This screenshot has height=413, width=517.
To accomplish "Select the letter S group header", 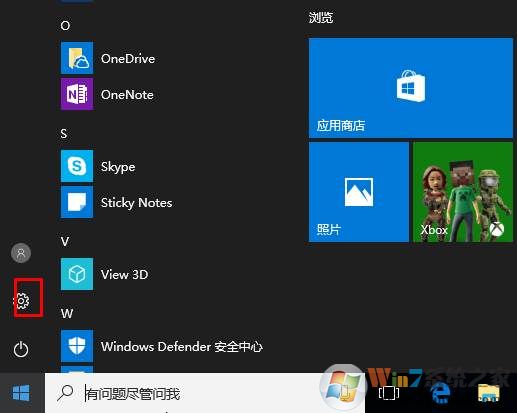I will (64, 134).
